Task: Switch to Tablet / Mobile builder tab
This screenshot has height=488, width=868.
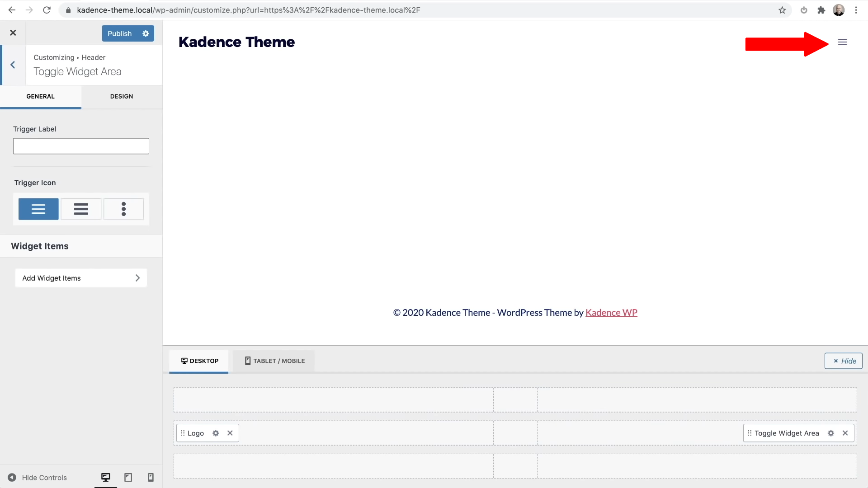Action: pos(274,361)
